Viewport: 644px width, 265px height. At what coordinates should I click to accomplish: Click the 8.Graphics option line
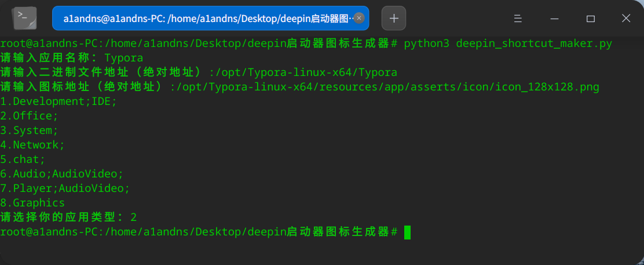pyautogui.click(x=32, y=203)
